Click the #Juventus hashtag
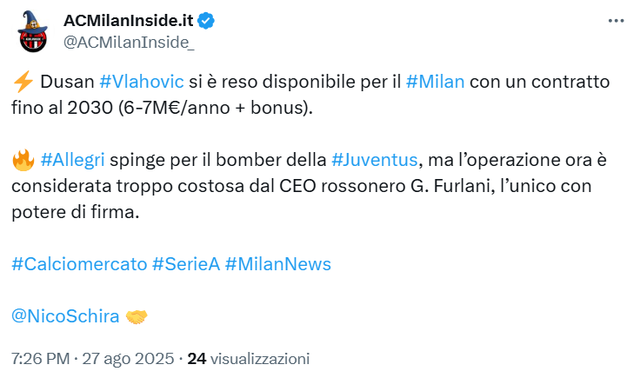The width and height of the screenshot is (640, 378). 375,160
